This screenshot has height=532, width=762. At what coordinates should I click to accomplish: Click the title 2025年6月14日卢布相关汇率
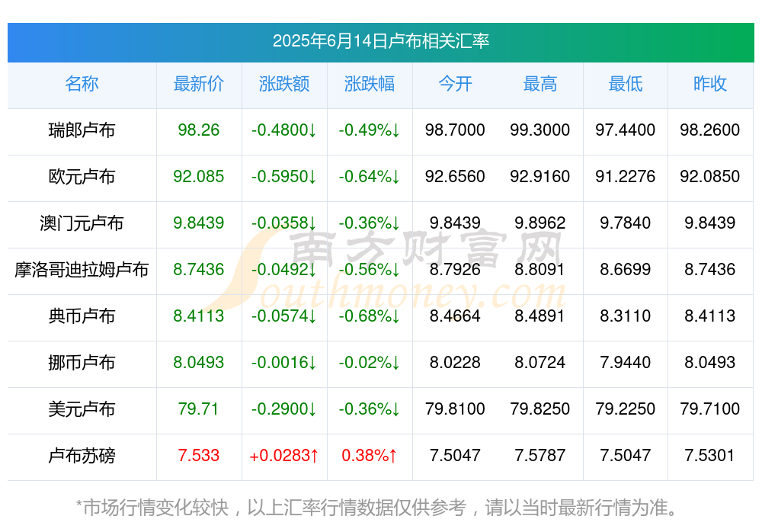380,41
